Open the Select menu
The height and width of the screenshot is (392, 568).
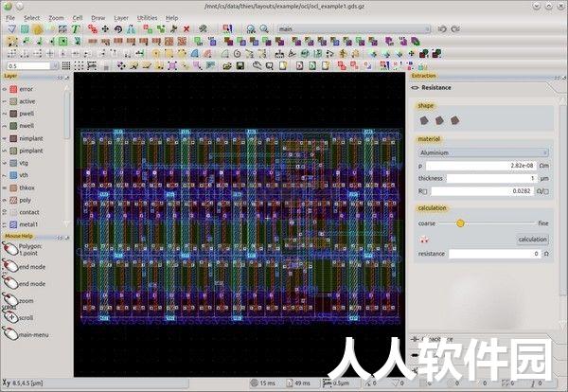31,18
